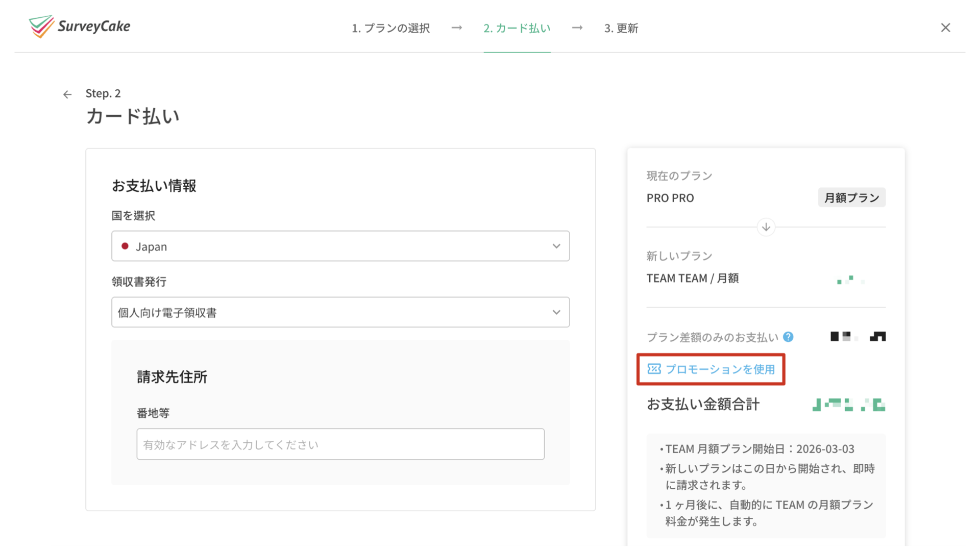Click the '請求先住所' heading
The height and width of the screenshot is (551, 980).
pyautogui.click(x=172, y=377)
